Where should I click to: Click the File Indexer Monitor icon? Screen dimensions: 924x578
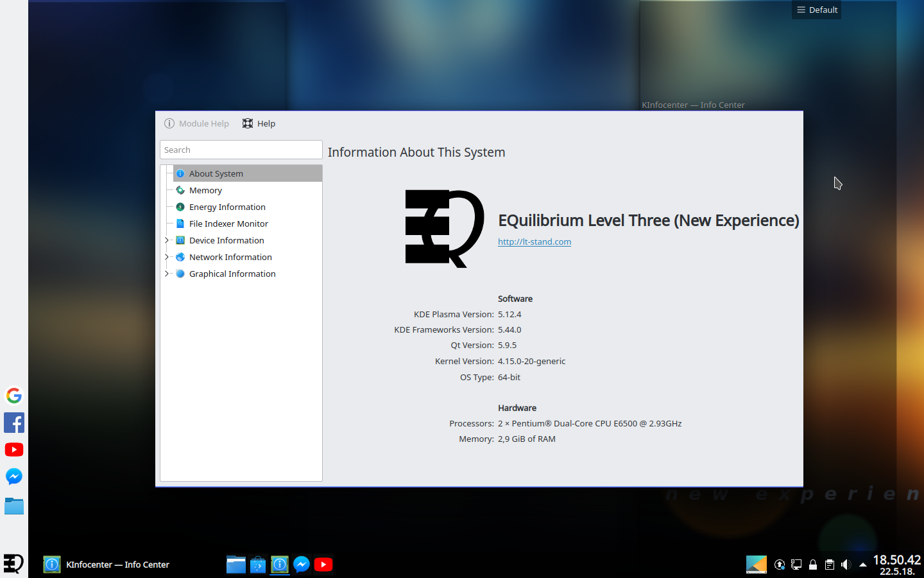[180, 223]
